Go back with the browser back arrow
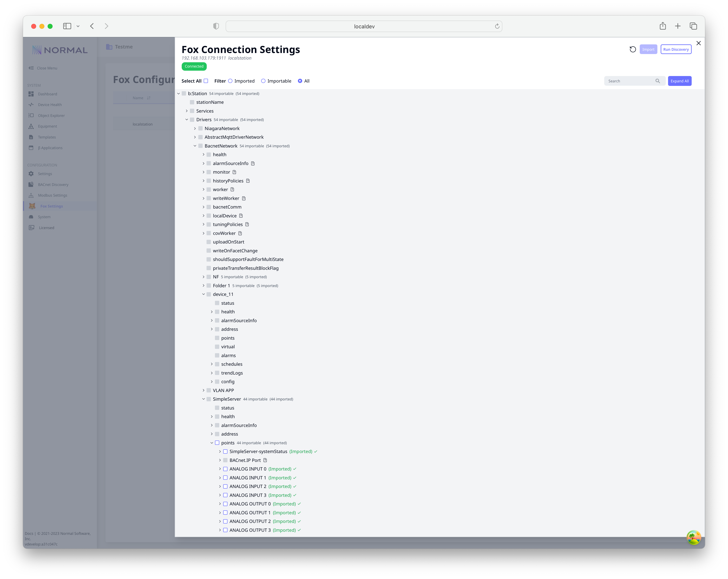 click(92, 26)
